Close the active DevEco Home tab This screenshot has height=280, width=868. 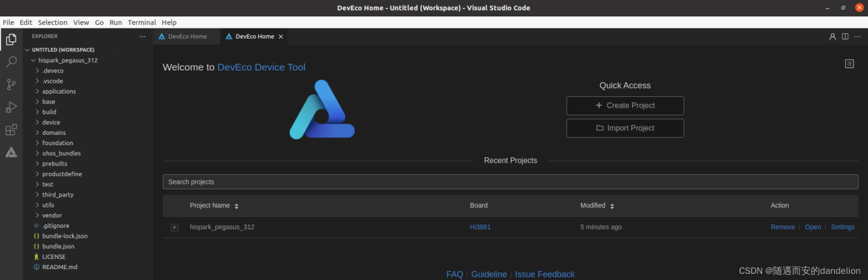tap(281, 37)
